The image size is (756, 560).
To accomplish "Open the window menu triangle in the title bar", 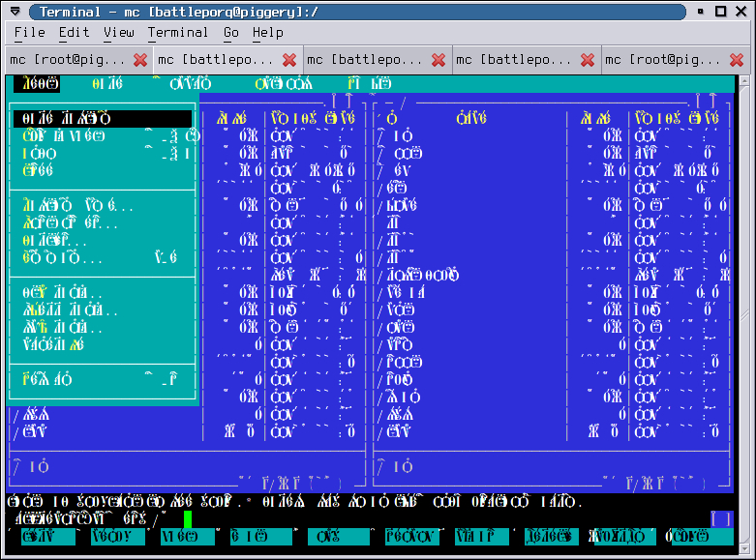I will pos(15,11).
